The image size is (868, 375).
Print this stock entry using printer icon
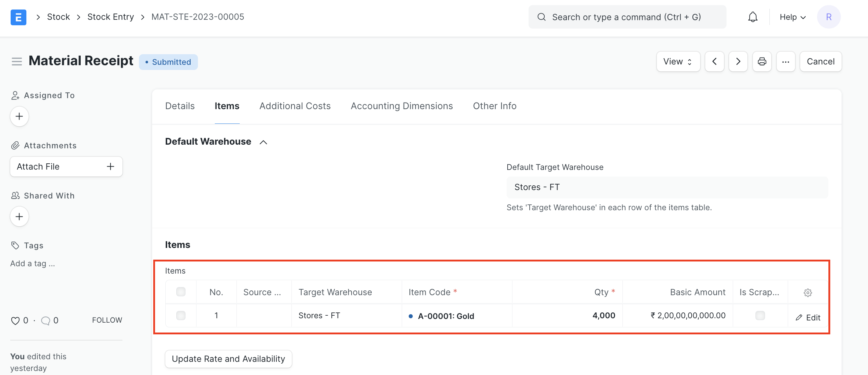click(x=762, y=62)
